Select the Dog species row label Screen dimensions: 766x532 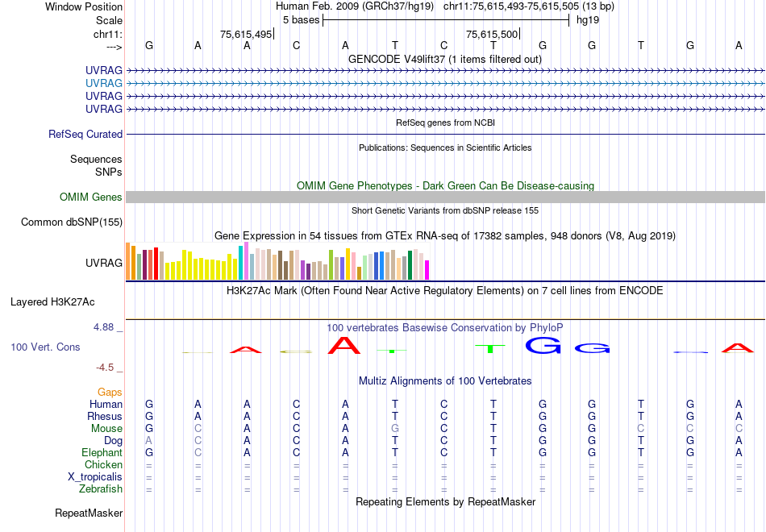113,441
